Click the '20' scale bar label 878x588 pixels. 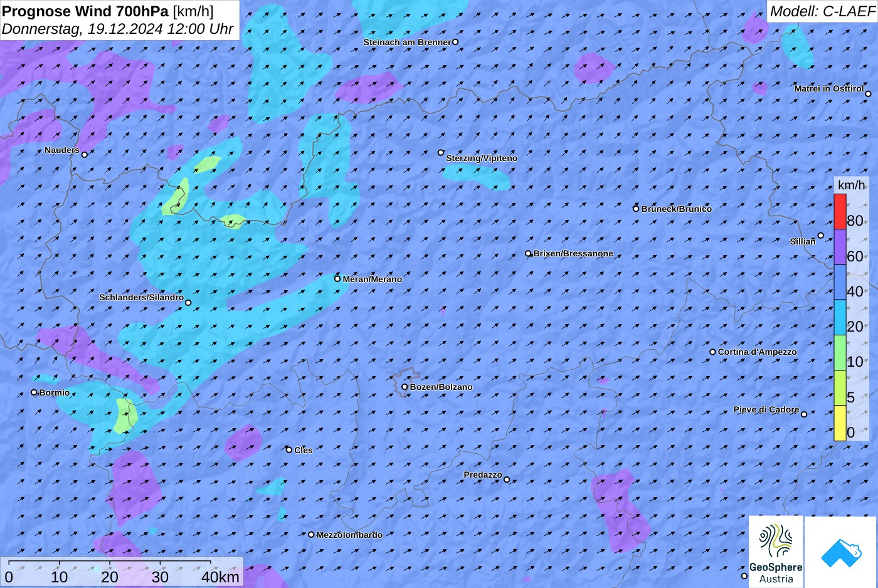(x=110, y=577)
